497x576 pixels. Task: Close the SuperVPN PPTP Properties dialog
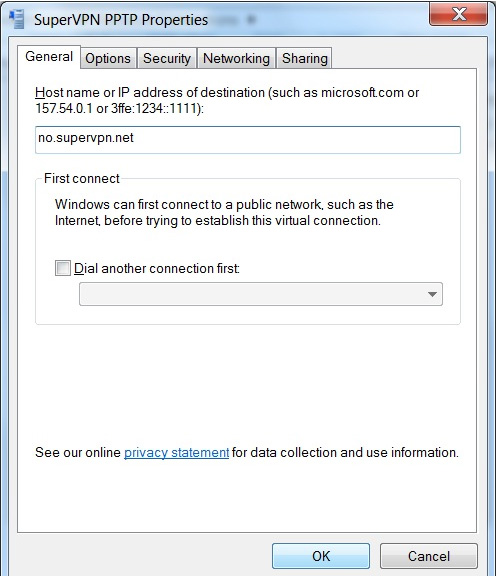[458, 15]
